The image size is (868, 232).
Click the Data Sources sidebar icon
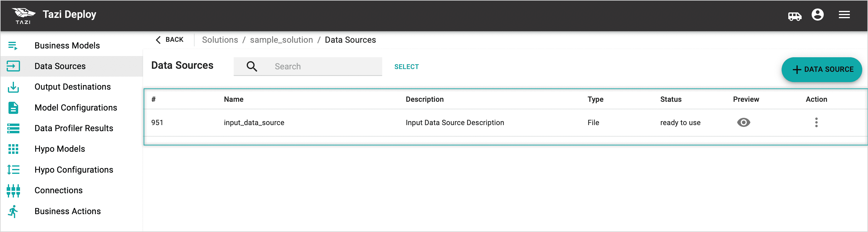coord(13,66)
